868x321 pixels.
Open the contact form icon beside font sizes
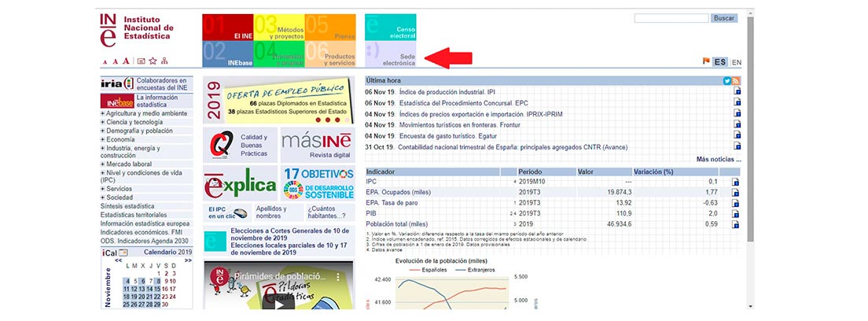tap(142, 61)
